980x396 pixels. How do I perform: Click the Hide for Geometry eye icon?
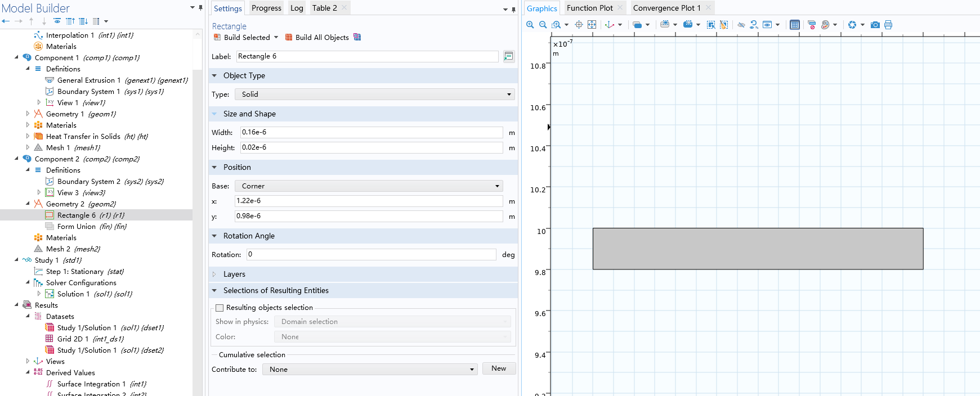[x=741, y=25]
